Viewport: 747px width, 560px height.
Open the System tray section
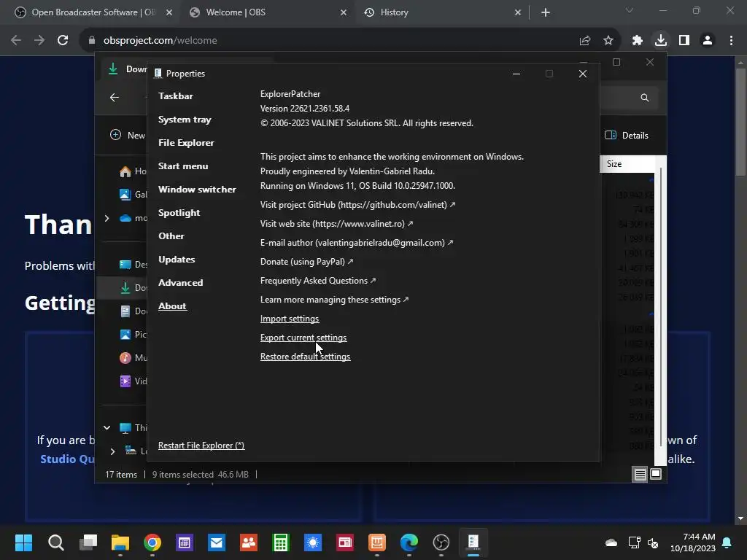[x=185, y=119]
